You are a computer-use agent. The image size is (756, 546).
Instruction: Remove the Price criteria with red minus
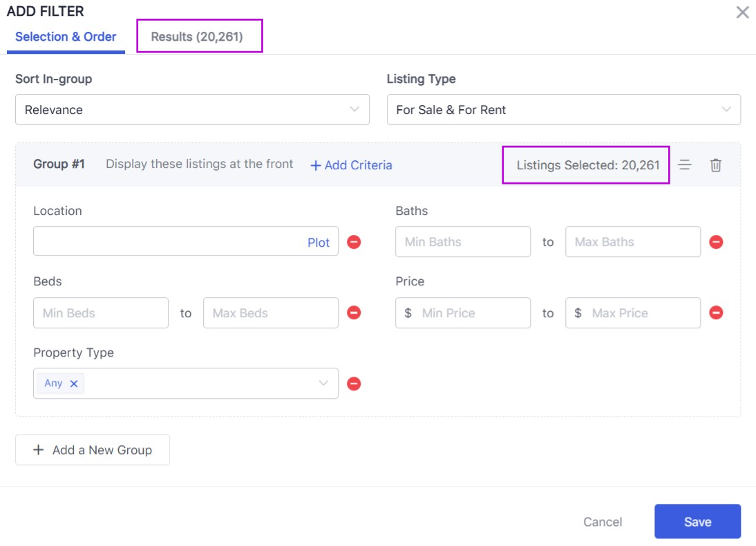716,313
